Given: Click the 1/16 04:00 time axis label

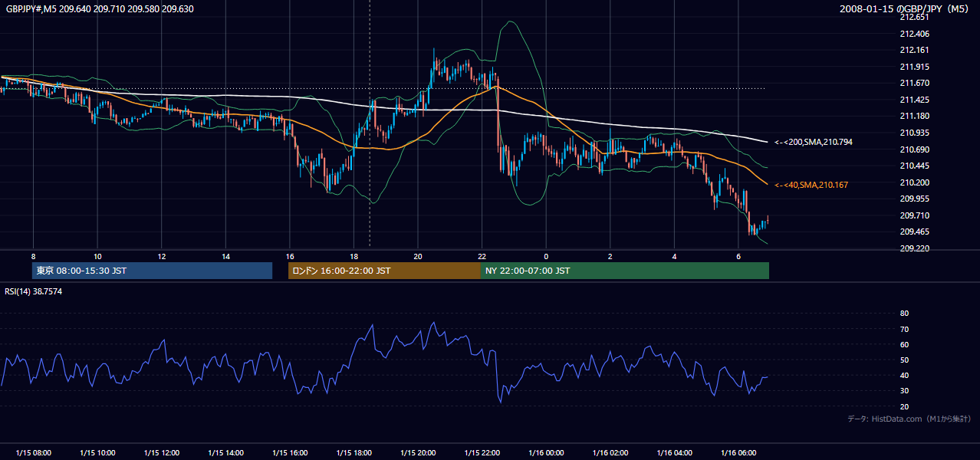Looking at the screenshot, I should (x=674, y=452).
